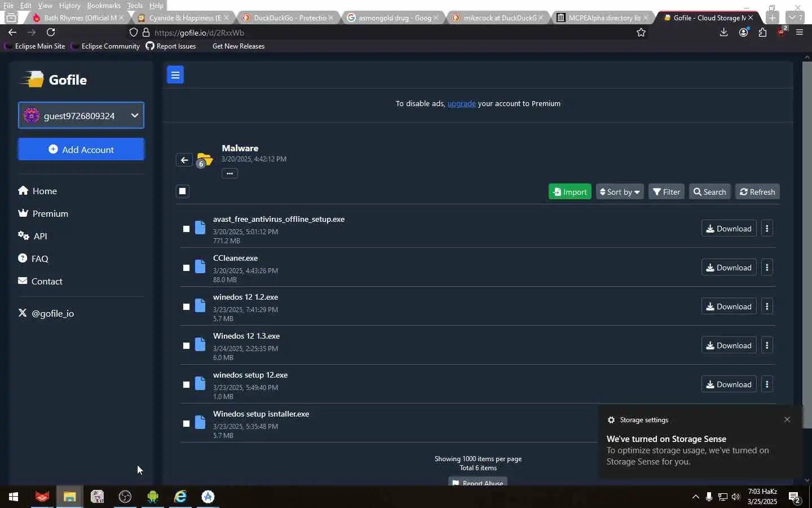Open Home in sidebar
Screen dimensions: 812x508
coord(38,191)
